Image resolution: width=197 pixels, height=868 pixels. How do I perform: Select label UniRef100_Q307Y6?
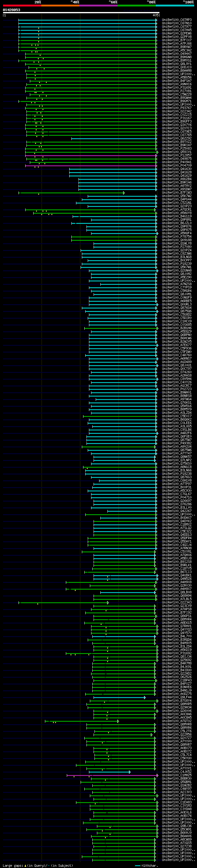point(176,125)
